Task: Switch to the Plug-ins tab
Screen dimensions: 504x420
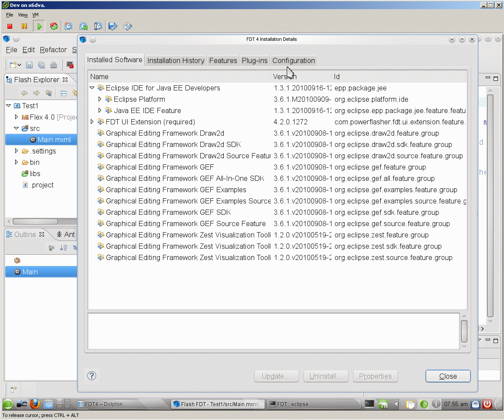Action: [255, 60]
